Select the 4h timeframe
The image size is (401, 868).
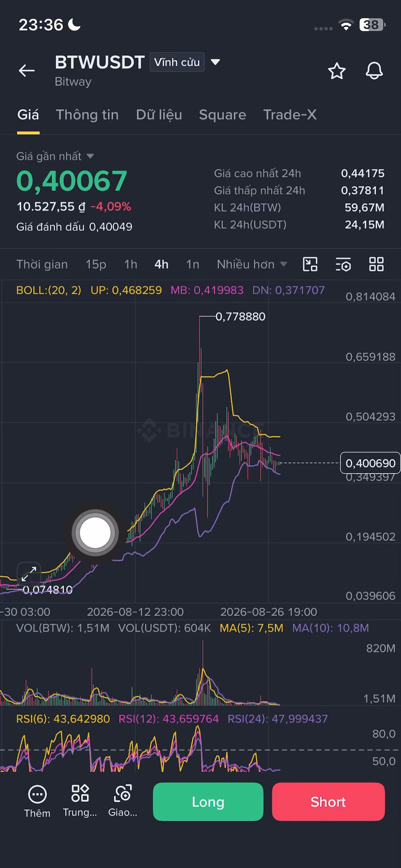(x=162, y=264)
